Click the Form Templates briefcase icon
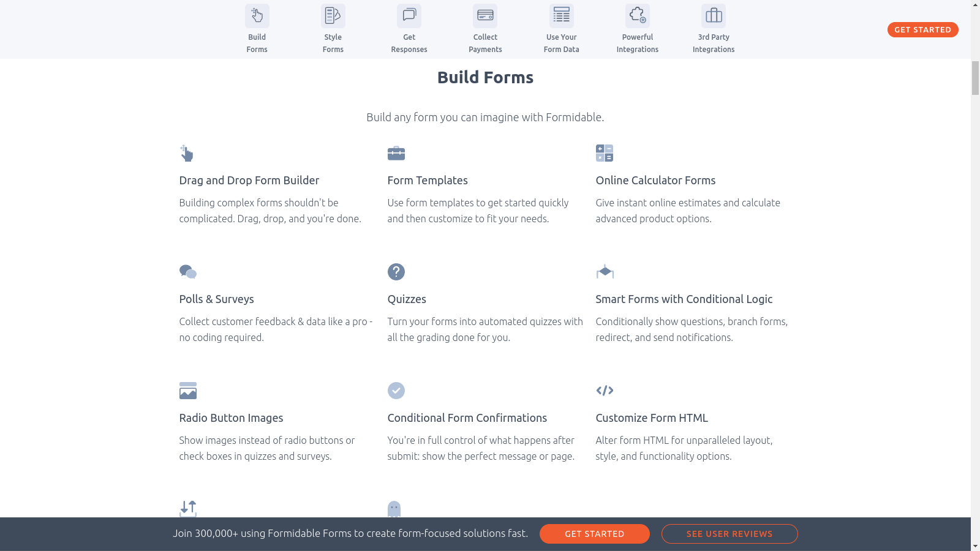 click(396, 153)
